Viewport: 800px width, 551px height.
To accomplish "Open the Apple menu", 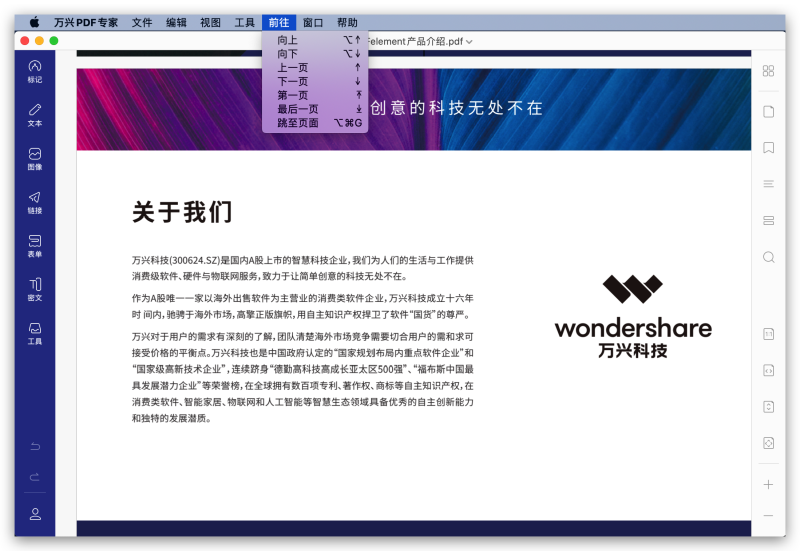I will click(34, 22).
